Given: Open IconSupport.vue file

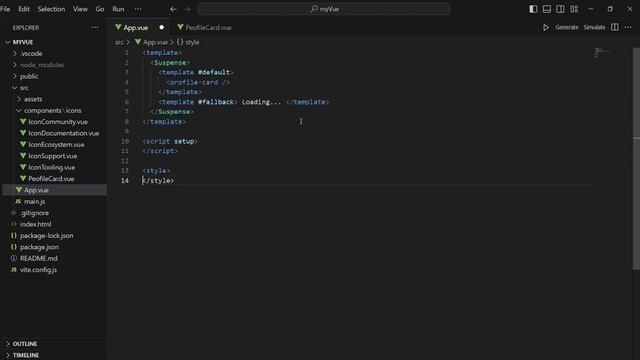Looking at the screenshot, I should tap(53, 156).
